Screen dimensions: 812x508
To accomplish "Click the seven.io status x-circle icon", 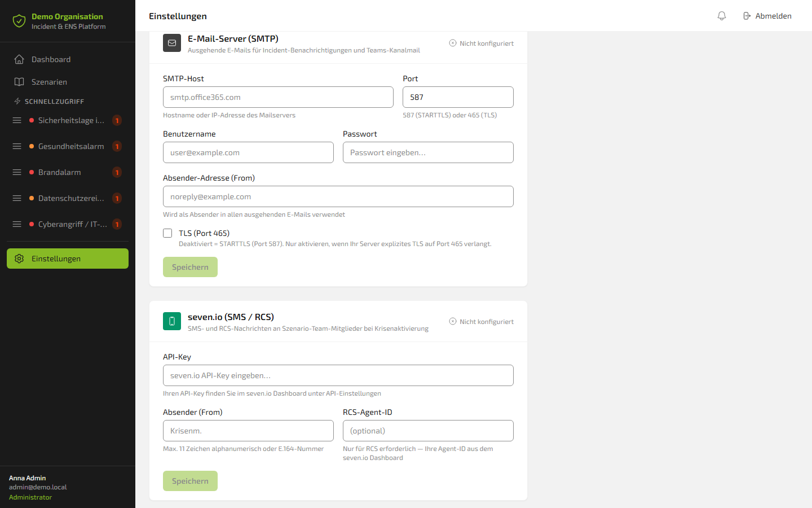I will 453,321.
